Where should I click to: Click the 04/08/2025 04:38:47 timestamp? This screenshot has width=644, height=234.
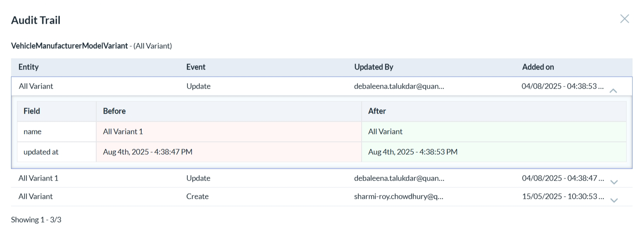(562, 178)
